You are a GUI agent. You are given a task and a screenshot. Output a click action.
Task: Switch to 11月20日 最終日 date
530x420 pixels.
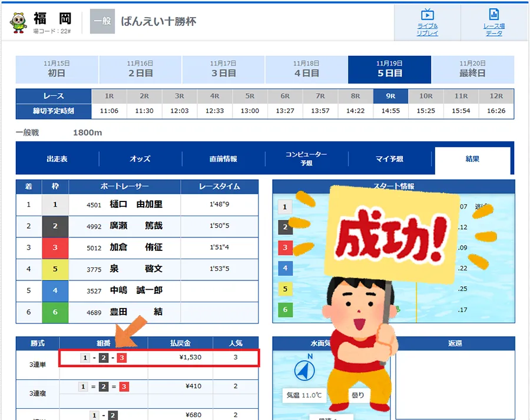(x=472, y=70)
